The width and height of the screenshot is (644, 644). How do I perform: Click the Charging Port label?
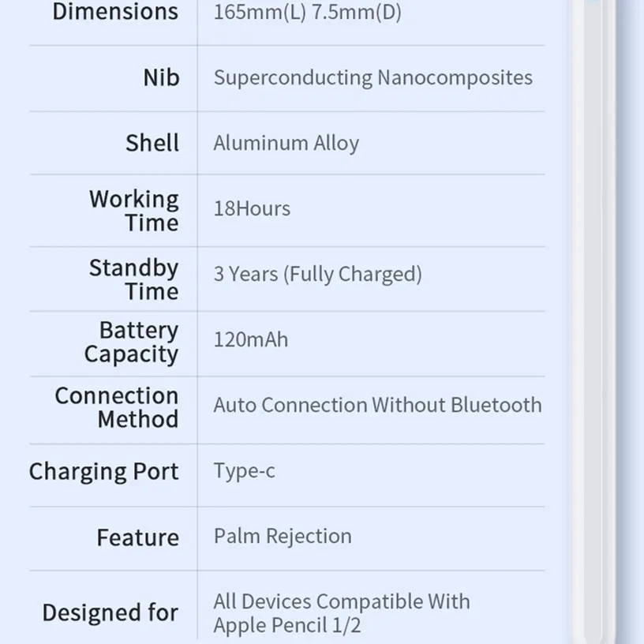pyautogui.click(x=104, y=471)
